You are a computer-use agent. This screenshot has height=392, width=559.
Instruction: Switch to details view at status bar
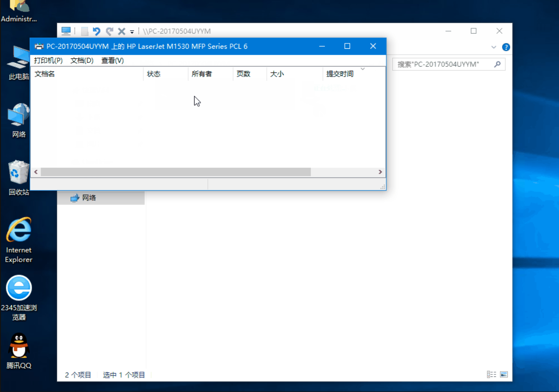(x=491, y=374)
